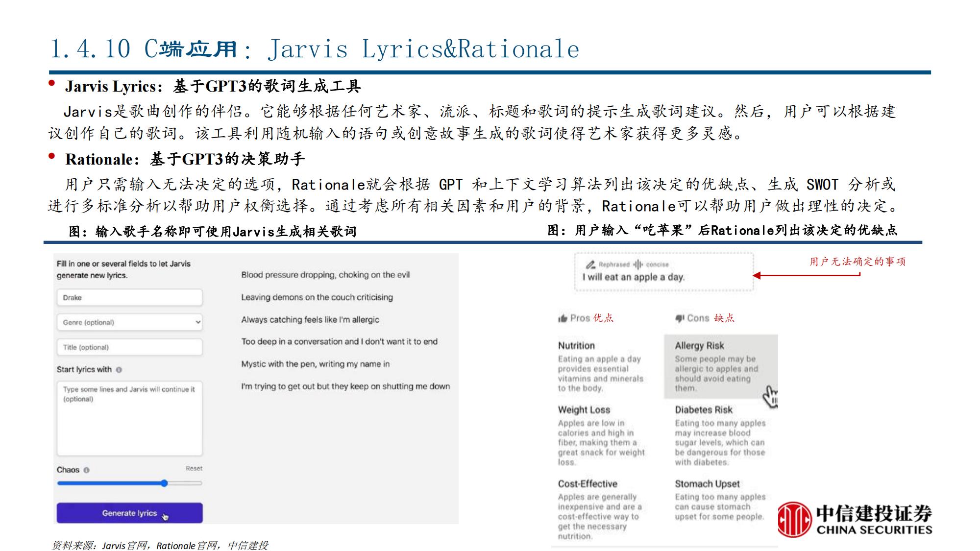
Task: Select the Allergy Risk card
Action: (x=721, y=366)
